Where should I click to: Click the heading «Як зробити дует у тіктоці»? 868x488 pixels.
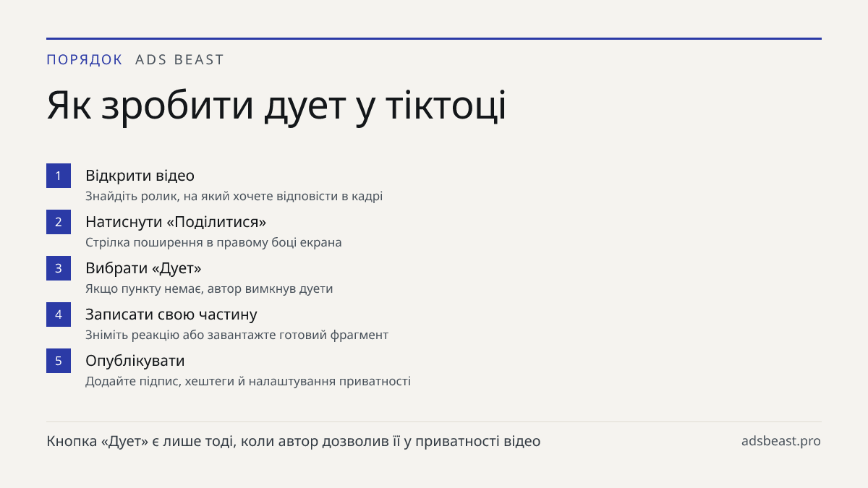point(276,107)
